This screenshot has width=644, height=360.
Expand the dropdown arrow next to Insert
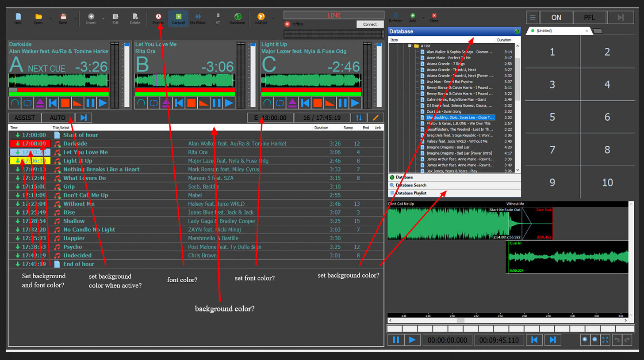click(x=103, y=19)
